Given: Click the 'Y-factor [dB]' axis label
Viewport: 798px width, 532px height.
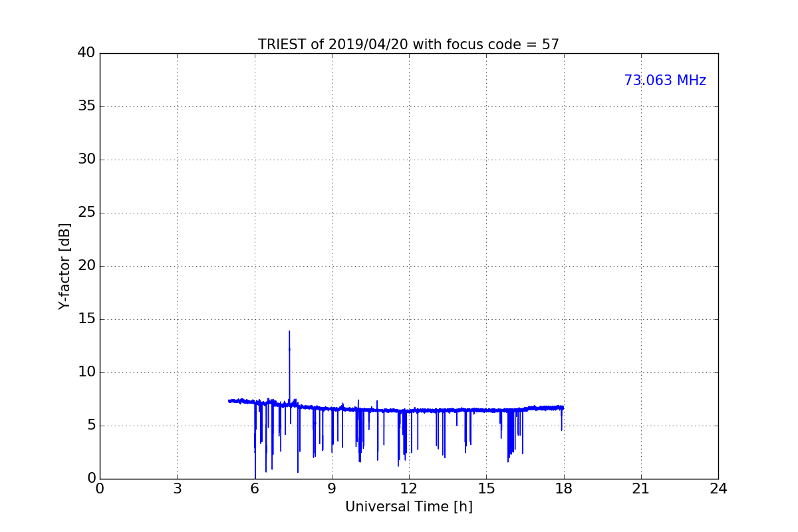Looking at the screenshot, I should point(65,266).
